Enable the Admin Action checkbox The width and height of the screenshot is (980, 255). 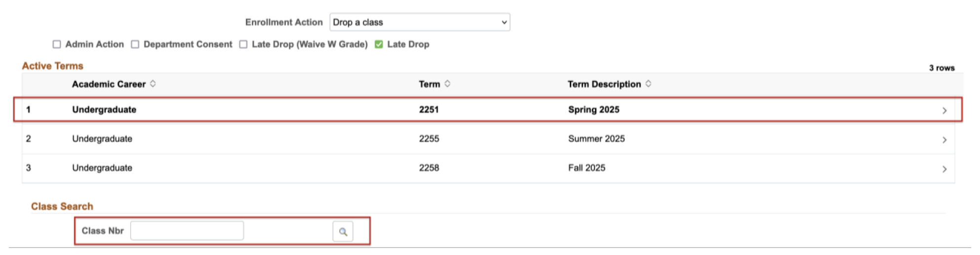click(57, 44)
